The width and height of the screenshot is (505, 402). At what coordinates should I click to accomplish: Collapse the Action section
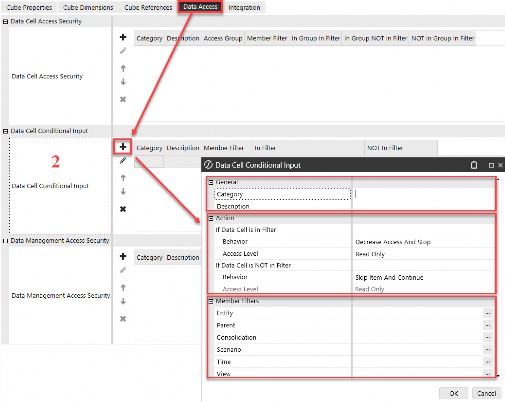tap(211, 218)
